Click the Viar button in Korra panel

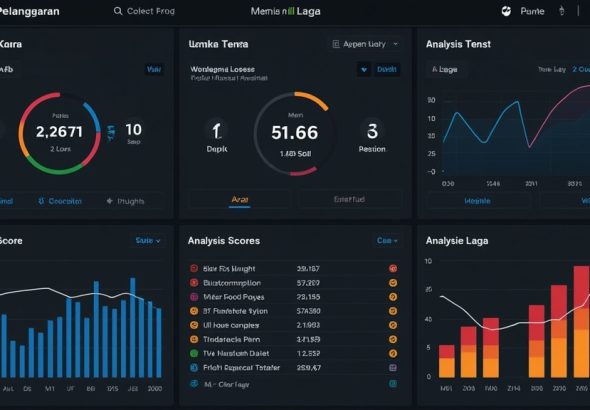pyautogui.click(x=154, y=69)
